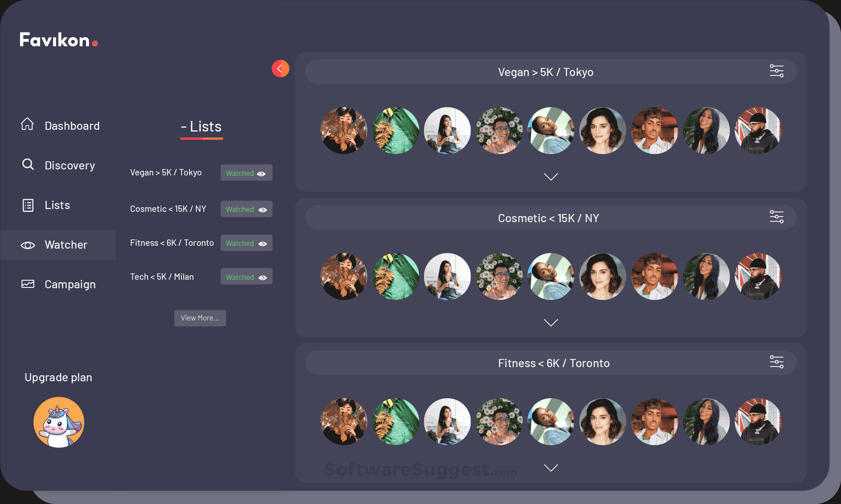The image size is (841, 504).
Task: Collapse the panel using the orange arrow button
Action: (x=280, y=68)
